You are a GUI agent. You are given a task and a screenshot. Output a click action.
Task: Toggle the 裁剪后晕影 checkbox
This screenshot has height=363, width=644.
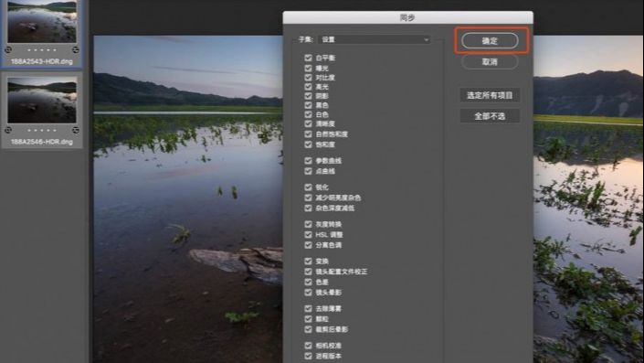click(309, 329)
